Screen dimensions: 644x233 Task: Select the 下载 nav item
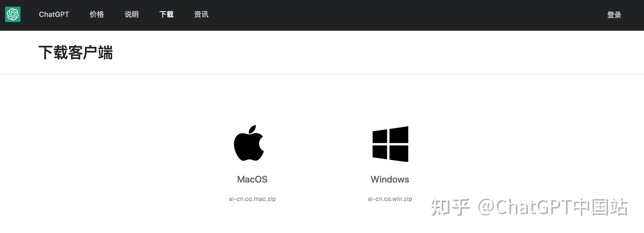[x=166, y=14]
